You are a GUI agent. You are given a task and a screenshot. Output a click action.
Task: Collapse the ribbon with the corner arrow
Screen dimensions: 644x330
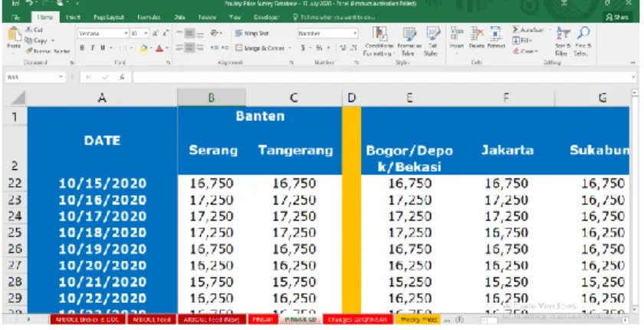pos(633,63)
